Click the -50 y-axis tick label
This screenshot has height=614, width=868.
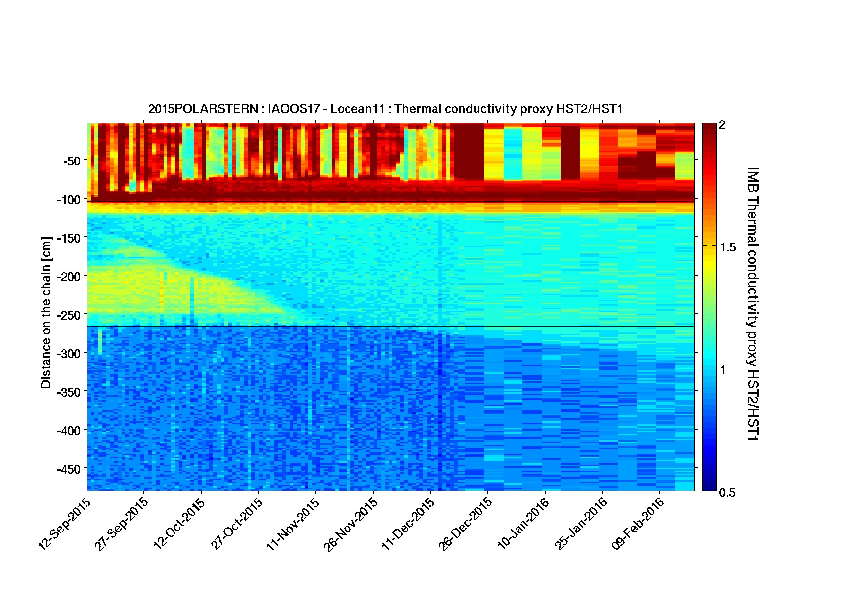tap(71, 161)
